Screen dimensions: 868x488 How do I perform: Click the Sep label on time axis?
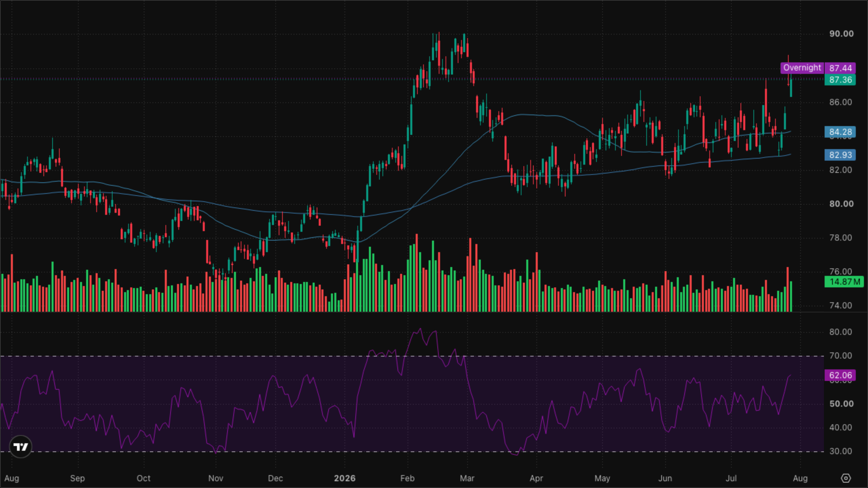click(77, 478)
